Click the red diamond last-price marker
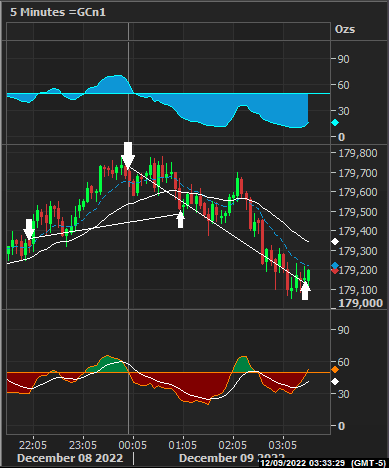 point(335,271)
